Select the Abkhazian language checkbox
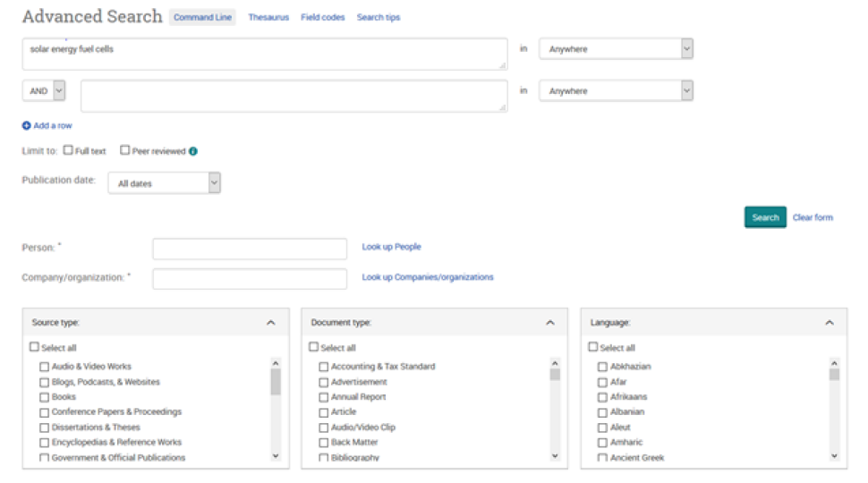 (603, 367)
